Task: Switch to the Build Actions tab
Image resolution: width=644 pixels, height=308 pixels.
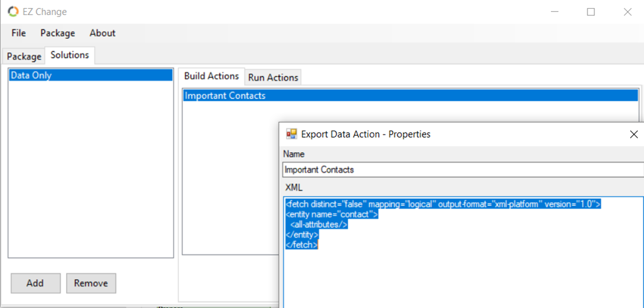Action: 211,77
